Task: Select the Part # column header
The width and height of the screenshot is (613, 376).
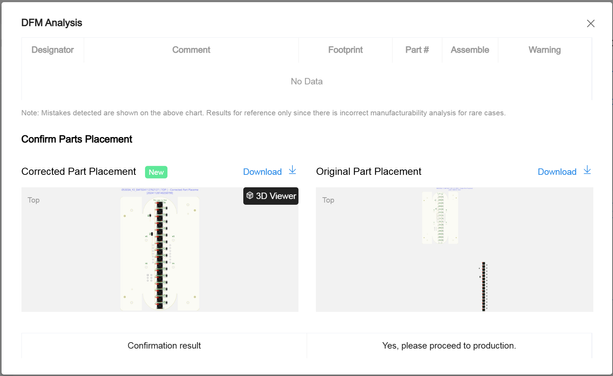Action: (417, 50)
